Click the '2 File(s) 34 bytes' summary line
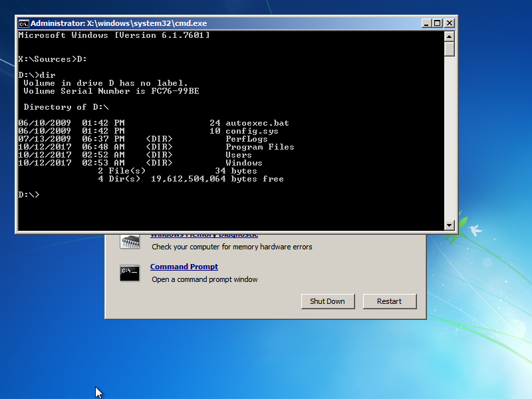The width and height of the screenshot is (532, 399). [178, 171]
